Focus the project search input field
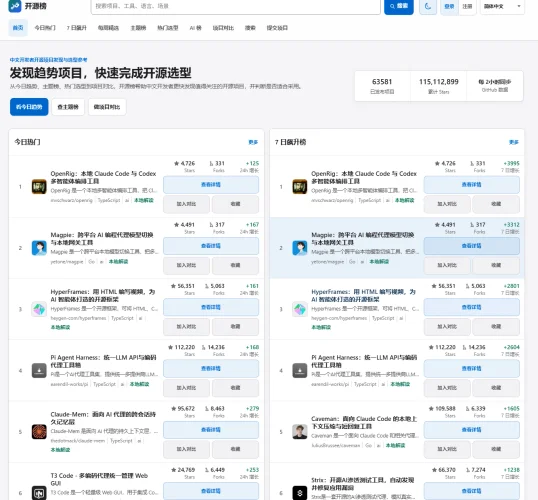The width and height of the screenshot is (538, 500). (236, 6)
